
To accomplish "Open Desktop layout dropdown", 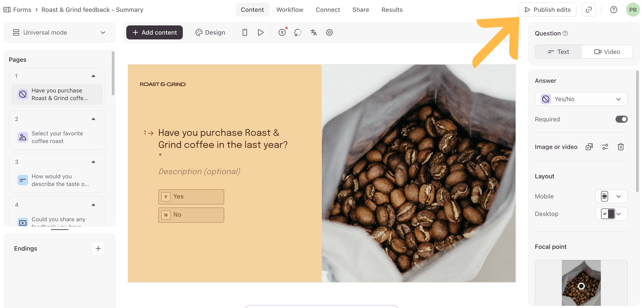I will point(611,214).
